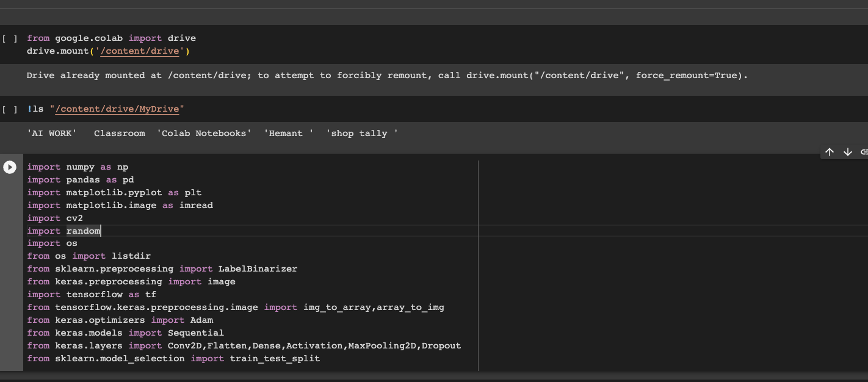Click 'train_test_split' in the last import line

coord(275,359)
